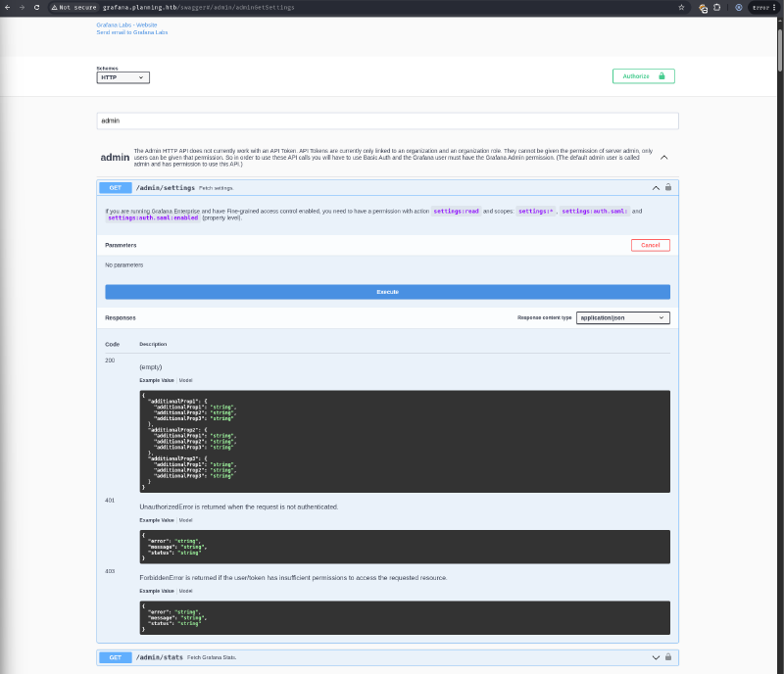The height and width of the screenshot is (674, 784).
Task: Click the orange extension icon in the toolbar
Action: tap(702, 7)
